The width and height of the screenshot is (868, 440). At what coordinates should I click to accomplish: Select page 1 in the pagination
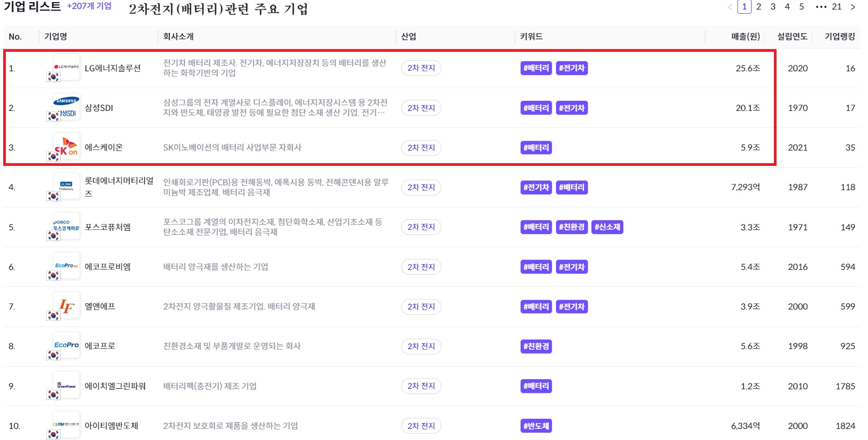click(x=744, y=7)
